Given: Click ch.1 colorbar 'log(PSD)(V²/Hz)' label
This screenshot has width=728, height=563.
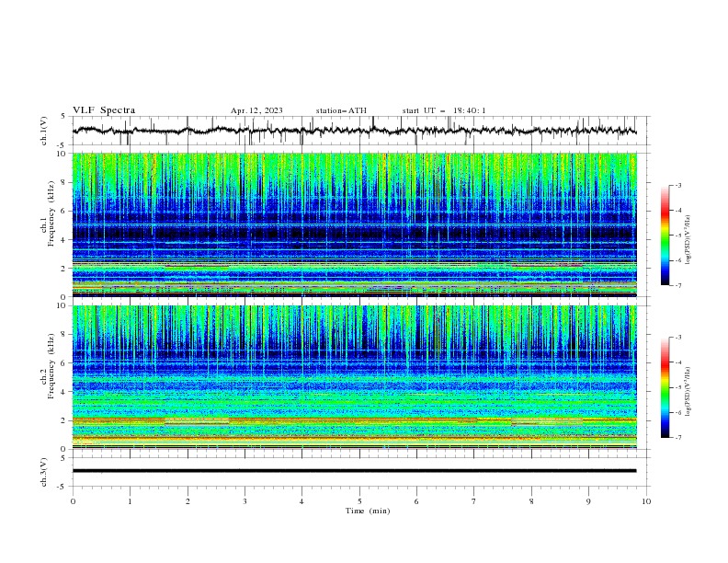Looking at the screenshot, I should pyautogui.click(x=688, y=240).
